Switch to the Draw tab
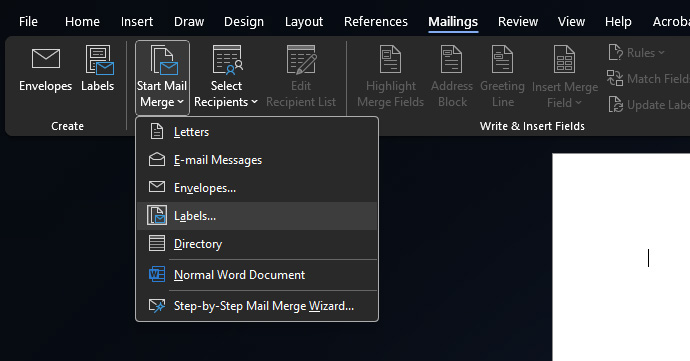This screenshot has width=690, height=361. 189,22
